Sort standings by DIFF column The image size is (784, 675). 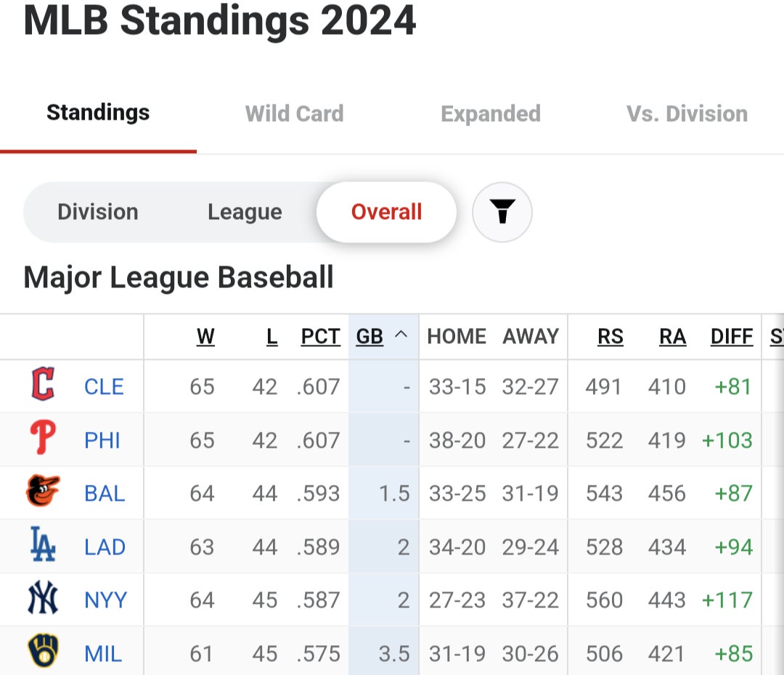(x=731, y=337)
